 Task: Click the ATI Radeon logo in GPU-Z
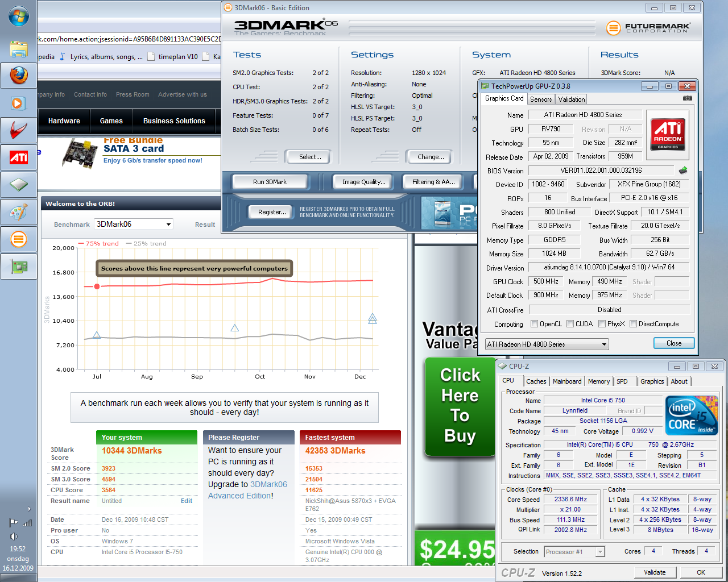668,135
